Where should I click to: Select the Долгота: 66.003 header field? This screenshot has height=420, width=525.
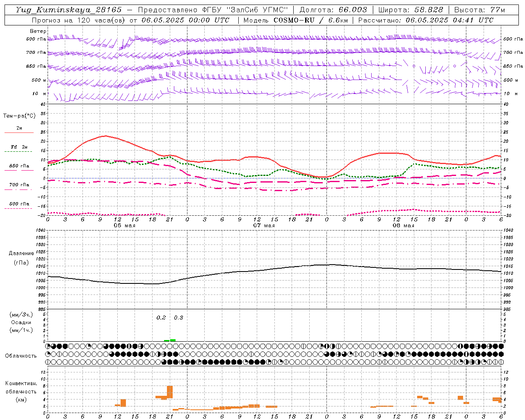(x=333, y=10)
